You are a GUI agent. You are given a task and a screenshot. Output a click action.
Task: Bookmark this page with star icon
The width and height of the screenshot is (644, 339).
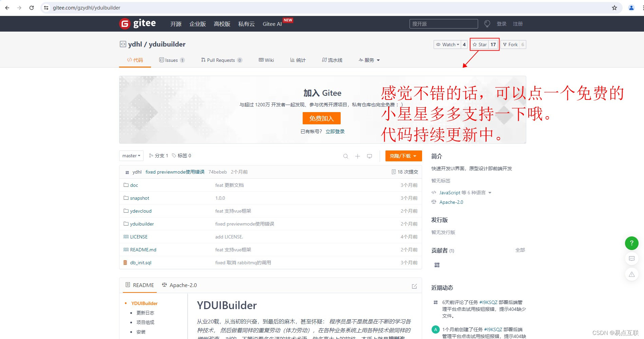coord(614,7)
